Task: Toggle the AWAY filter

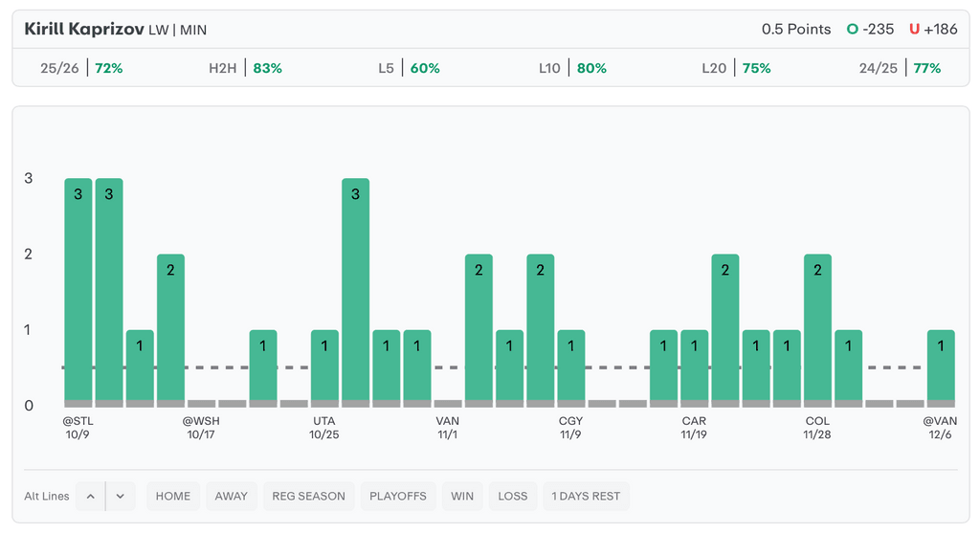Action: [231, 496]
